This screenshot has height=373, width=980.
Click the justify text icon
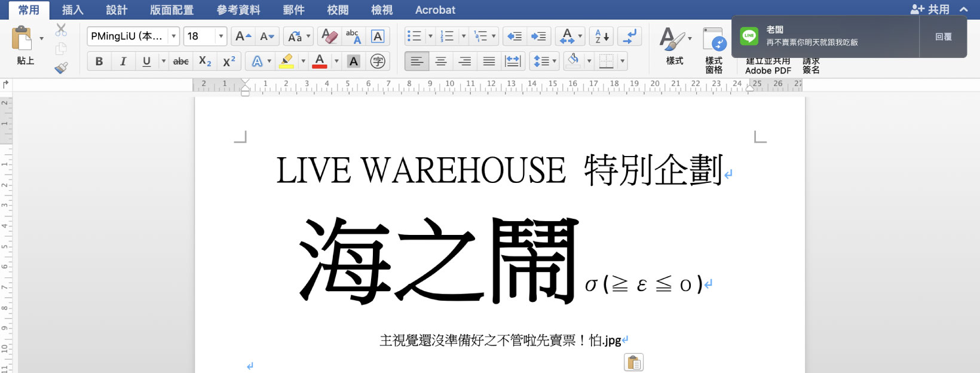[489, 61]
